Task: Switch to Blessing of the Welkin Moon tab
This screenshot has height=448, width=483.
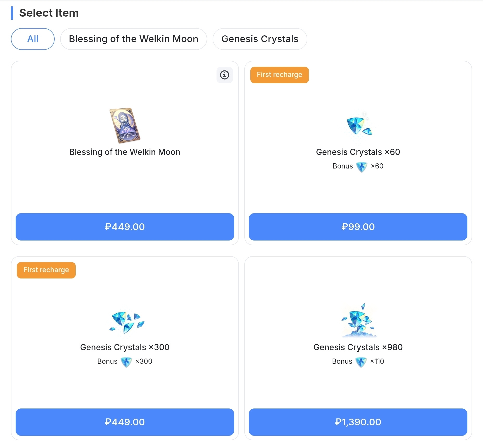Action: [134, 39]
